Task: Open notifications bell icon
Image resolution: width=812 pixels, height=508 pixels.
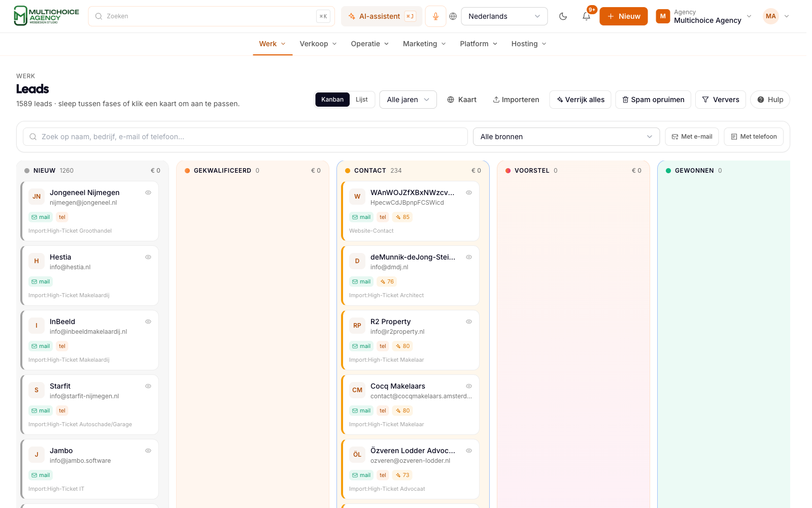Action: [586, 16]
